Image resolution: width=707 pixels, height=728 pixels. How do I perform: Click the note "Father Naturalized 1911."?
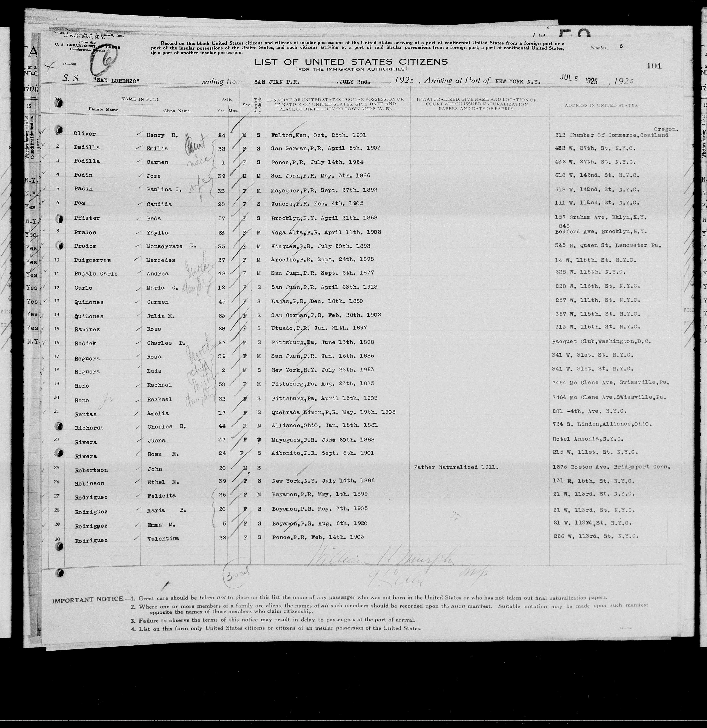pyautogui.click(x=456, y=468)
